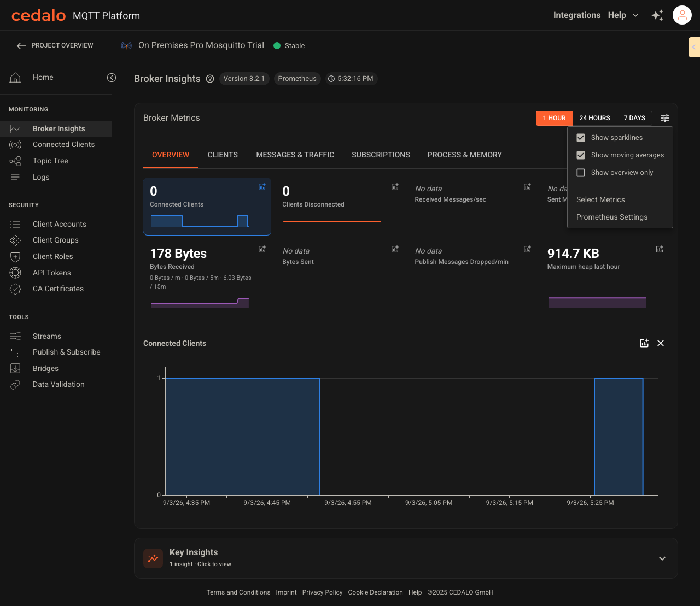Go back to PROJECT OVERVIEW
Screen dimensions: 700x606
pos(55,46)
